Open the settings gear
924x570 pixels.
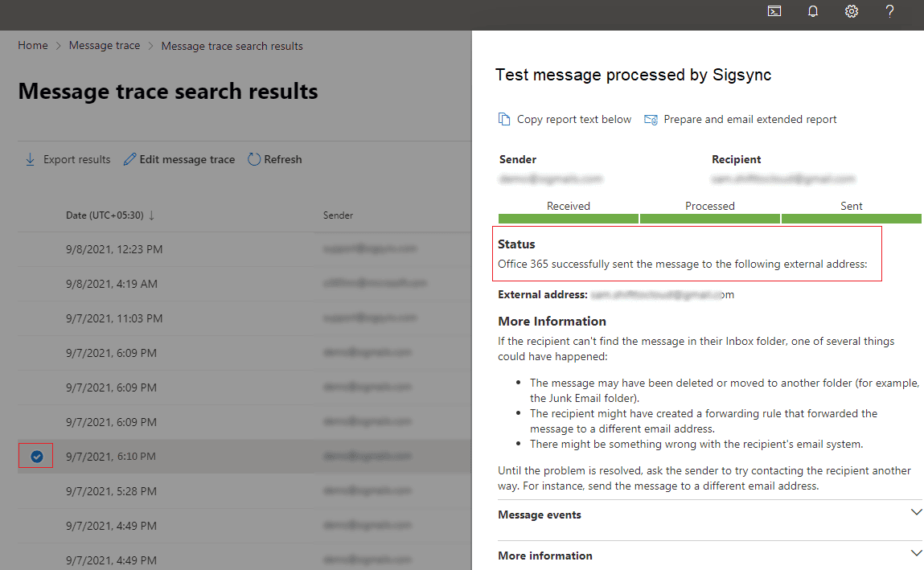[x=852, y=11]
